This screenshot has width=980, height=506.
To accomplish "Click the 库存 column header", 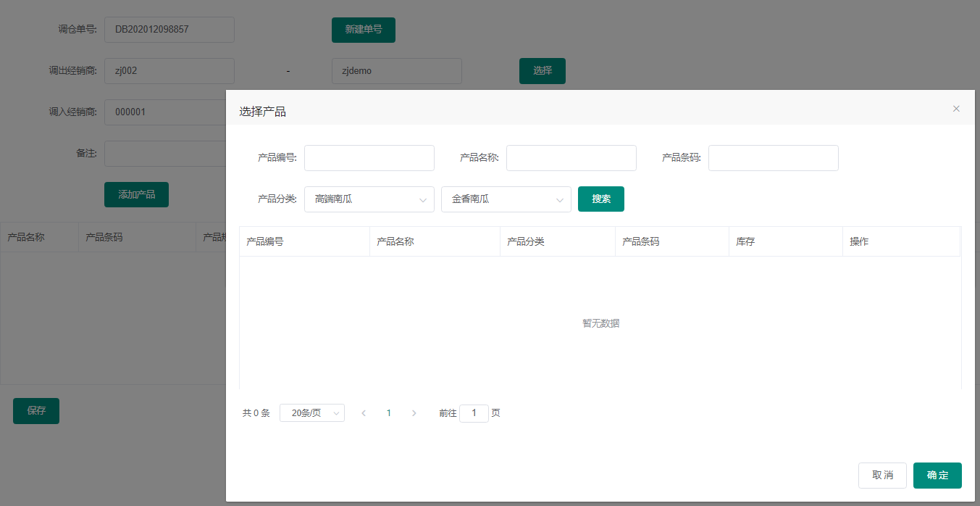I will click(x=745, y=241).
